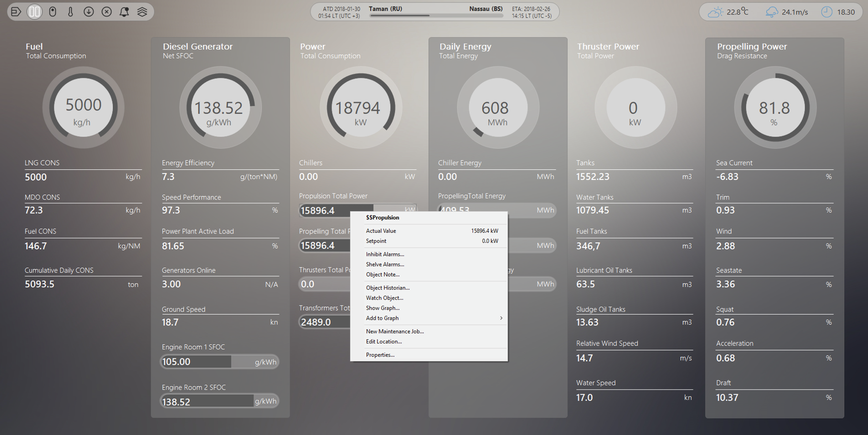868x435 pixels.
Task: Click the Power Plant Active Load value 81.65
Action: click(173, 246)
